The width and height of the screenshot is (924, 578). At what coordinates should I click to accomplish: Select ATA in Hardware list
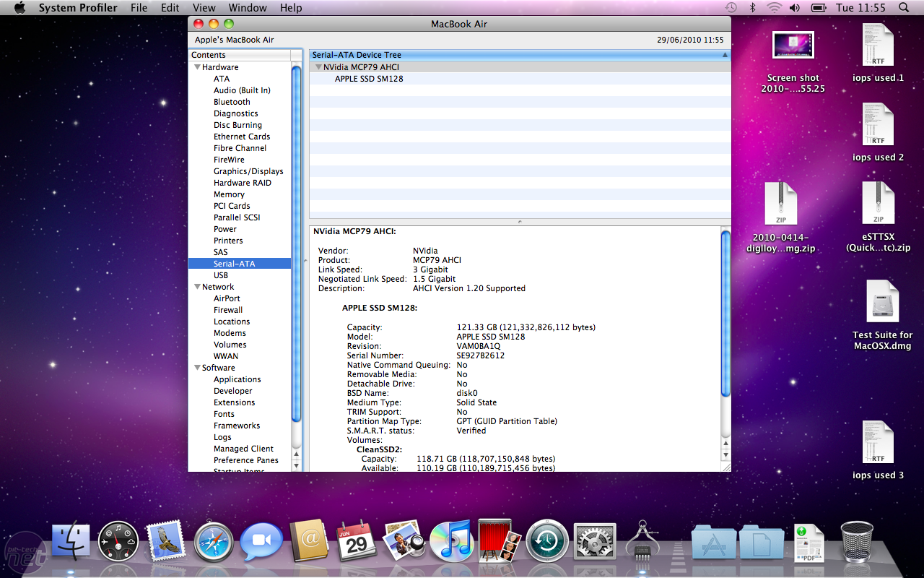tap(222, 79)
